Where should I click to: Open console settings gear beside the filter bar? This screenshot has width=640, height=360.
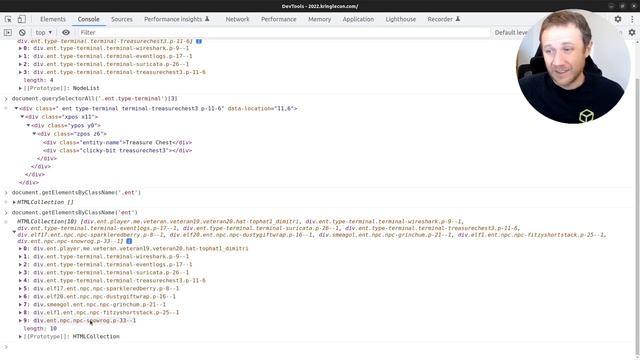(x=632, y=32)
